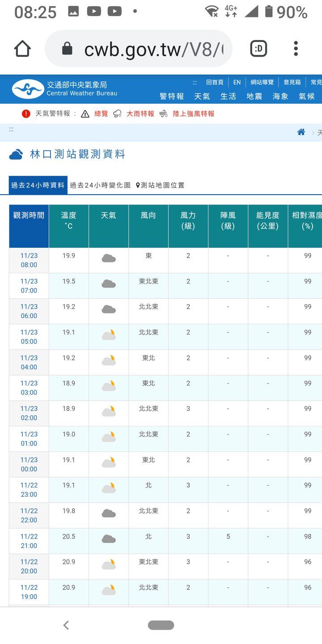
Task: Click the 陣風 (級) column header
Action: [x=228, y=226]
